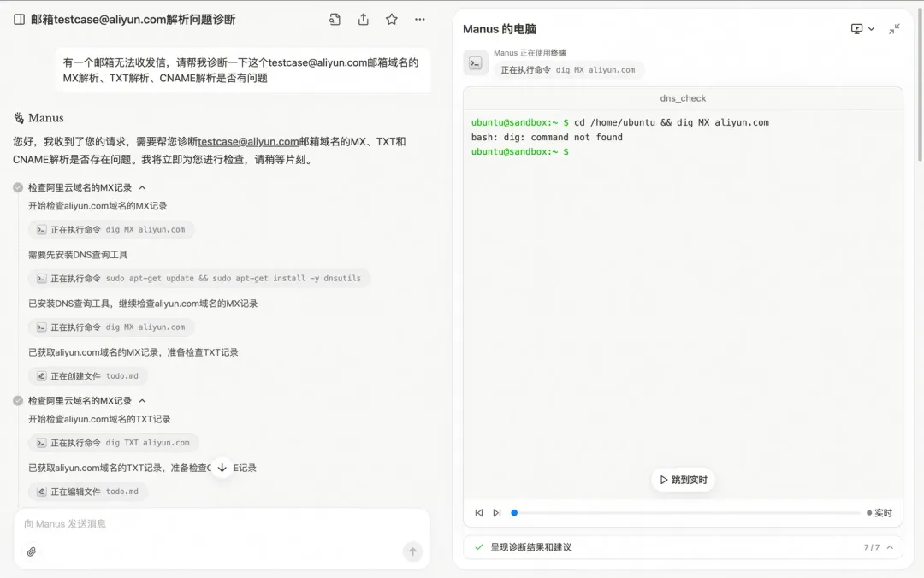Open the dns_check terminal tab
The height and width of the screenshot is (578, 924).
click(683, 98)
